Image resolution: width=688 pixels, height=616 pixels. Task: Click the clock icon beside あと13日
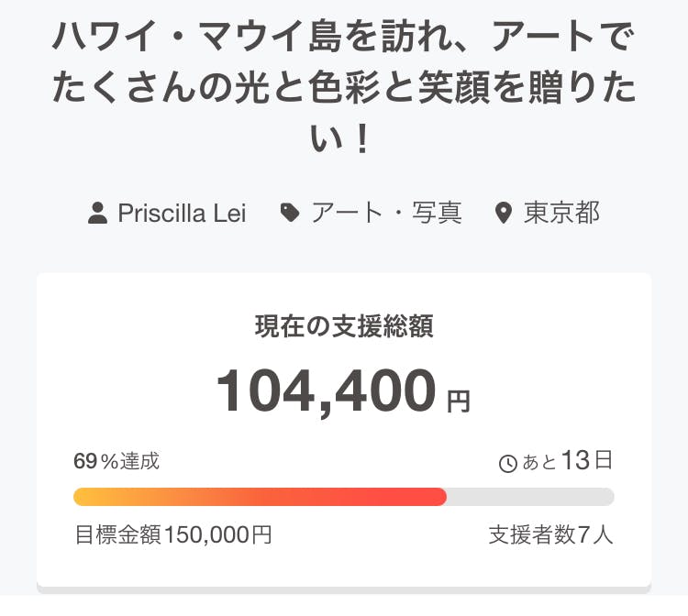point(507,463)
